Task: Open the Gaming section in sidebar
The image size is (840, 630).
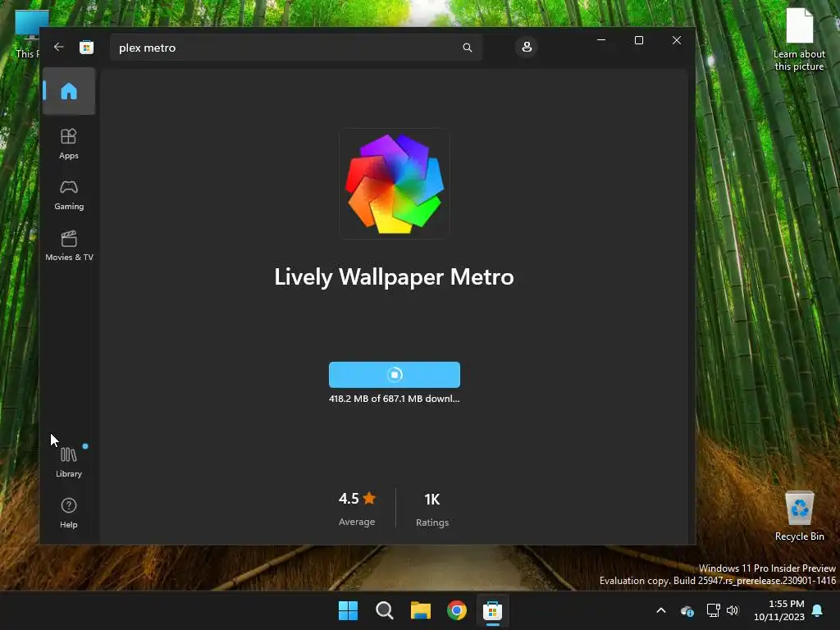Action: tap(69, 194)
